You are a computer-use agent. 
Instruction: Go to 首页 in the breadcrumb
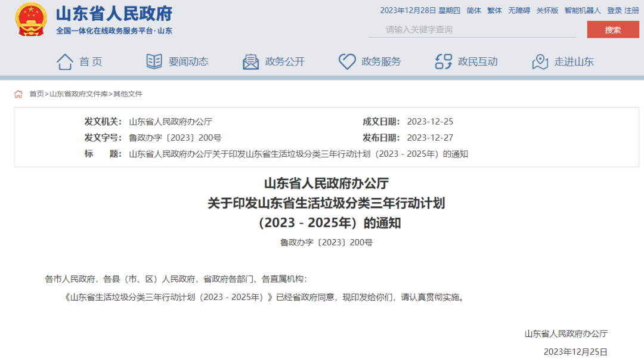tap(36, 94)
